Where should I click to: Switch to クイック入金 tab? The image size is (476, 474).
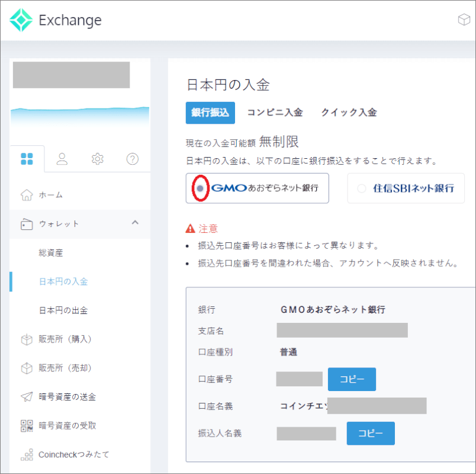pyautogui.click(x=349, y=113)
